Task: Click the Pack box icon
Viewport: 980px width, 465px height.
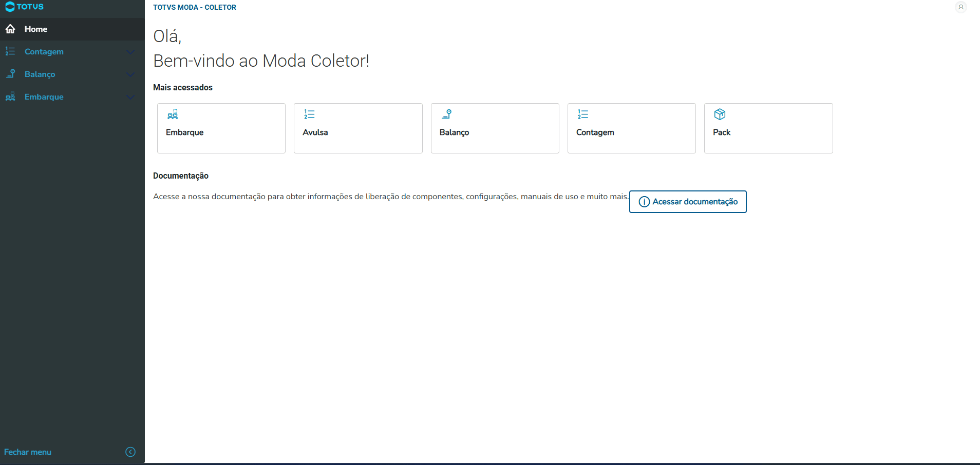Action: 720,114
